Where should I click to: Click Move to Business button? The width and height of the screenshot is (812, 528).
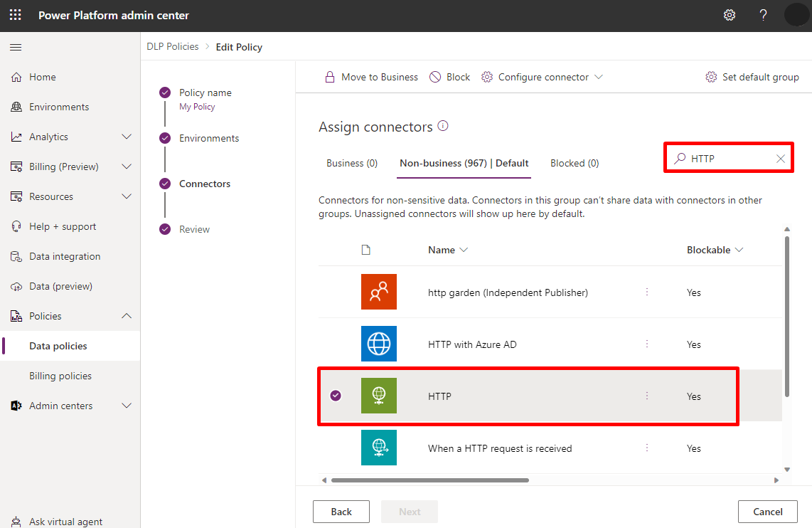coord(370,77)
